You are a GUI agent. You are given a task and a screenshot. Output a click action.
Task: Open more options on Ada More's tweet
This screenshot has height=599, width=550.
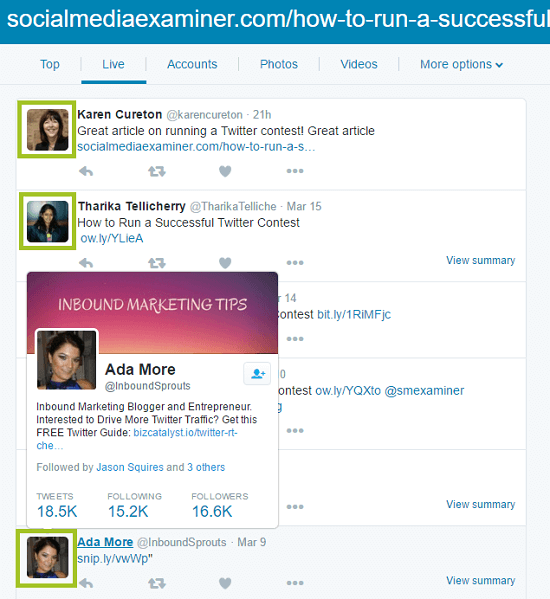pyautogui.click(x=295, y=583)
